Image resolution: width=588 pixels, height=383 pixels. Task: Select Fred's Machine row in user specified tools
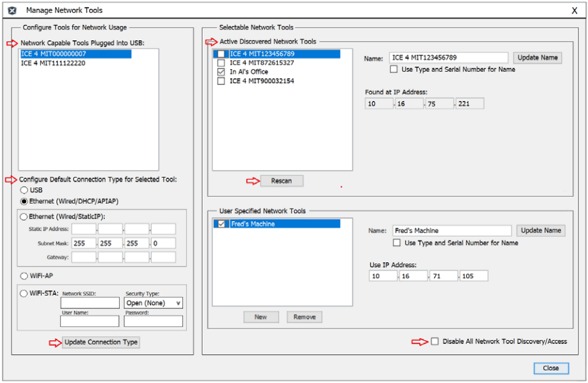[277, 224]
